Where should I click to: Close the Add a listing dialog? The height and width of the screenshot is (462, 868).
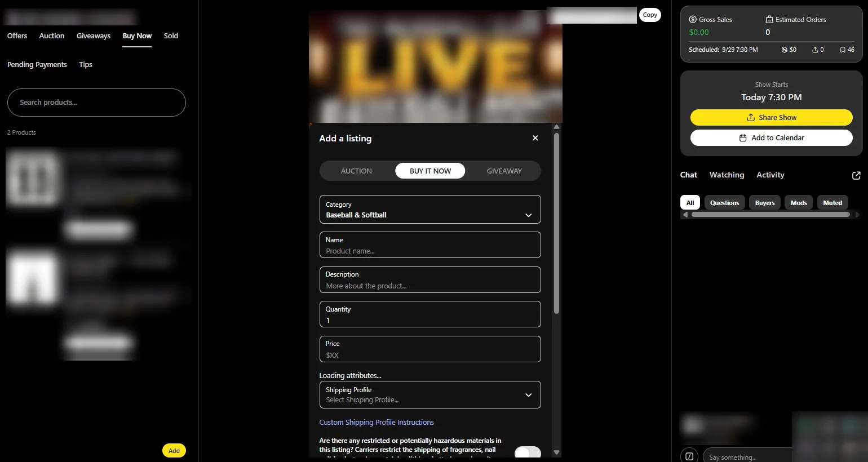click(x=535, y=138)
